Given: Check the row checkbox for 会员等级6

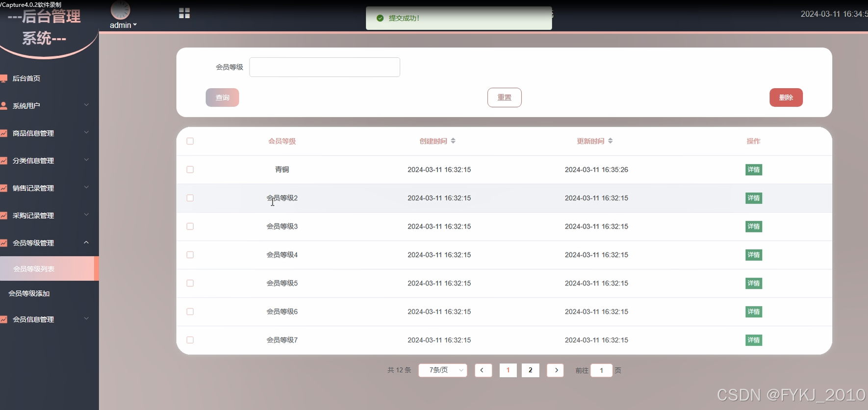Looking at the screenshot, I should coord(190,312).
